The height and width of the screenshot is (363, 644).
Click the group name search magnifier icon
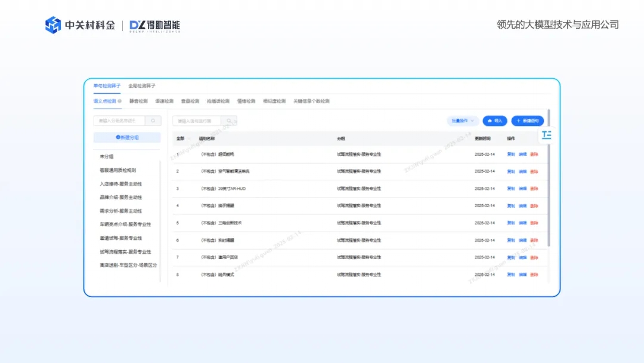click(153, 121)
